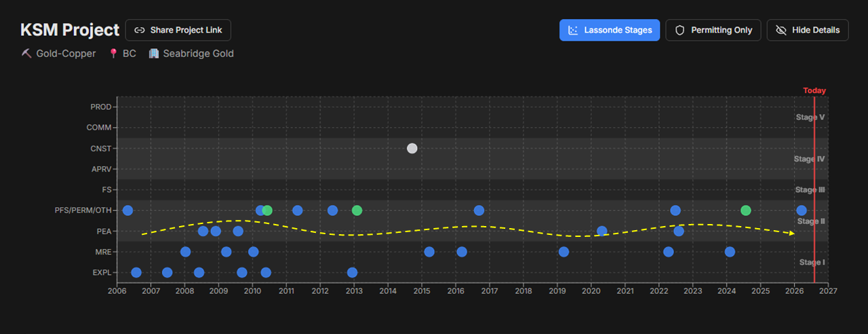Select the blue MRE marker at 2008
The height and width of the screenshot is (334, 868).
pyautogui.click(x=186, y=252)
